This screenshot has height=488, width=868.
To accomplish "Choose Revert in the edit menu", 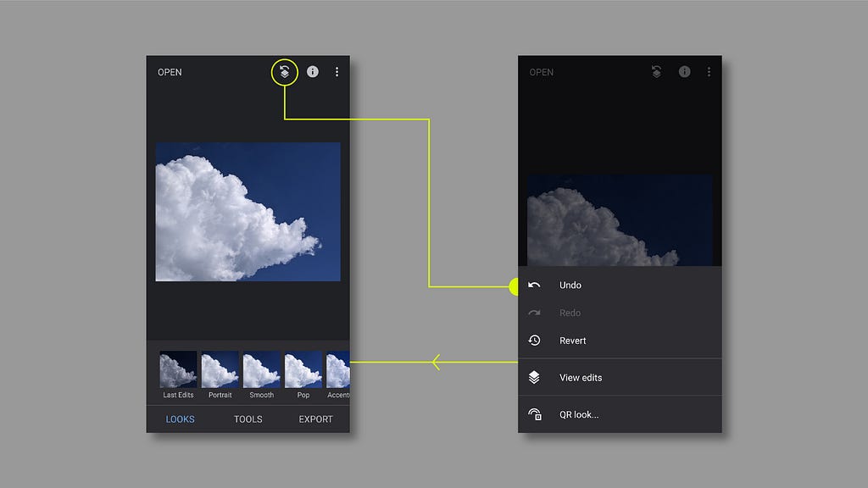I will coord(620,341).
